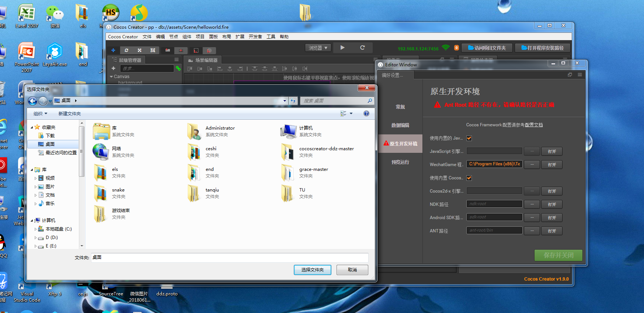This screenshot has width=644, height=313.
Task: Click the scene preview play button
Action: coord(342,48)
